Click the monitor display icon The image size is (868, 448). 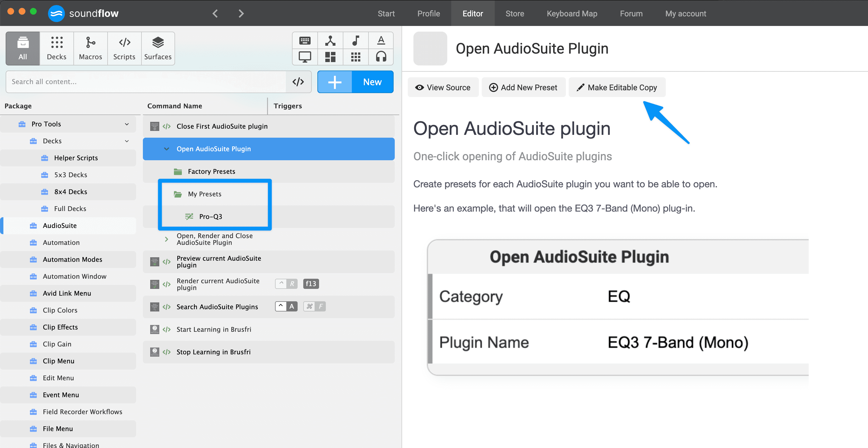click(305, 56)
